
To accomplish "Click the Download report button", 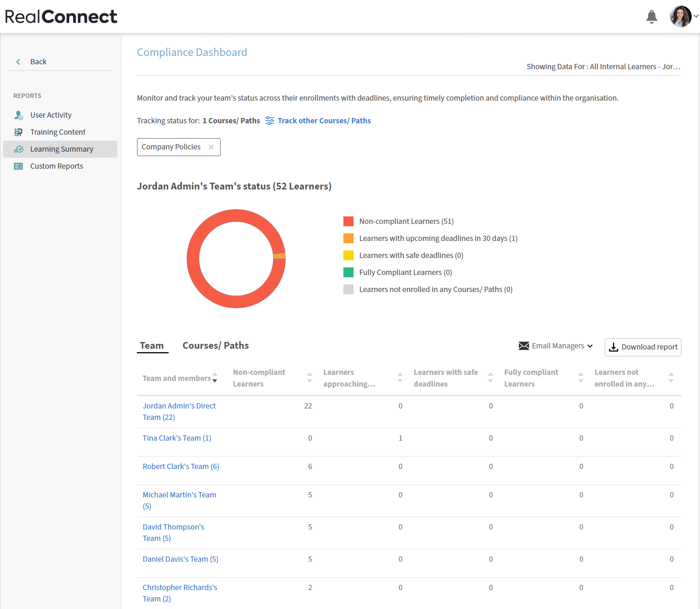I will tap(643, 347).
